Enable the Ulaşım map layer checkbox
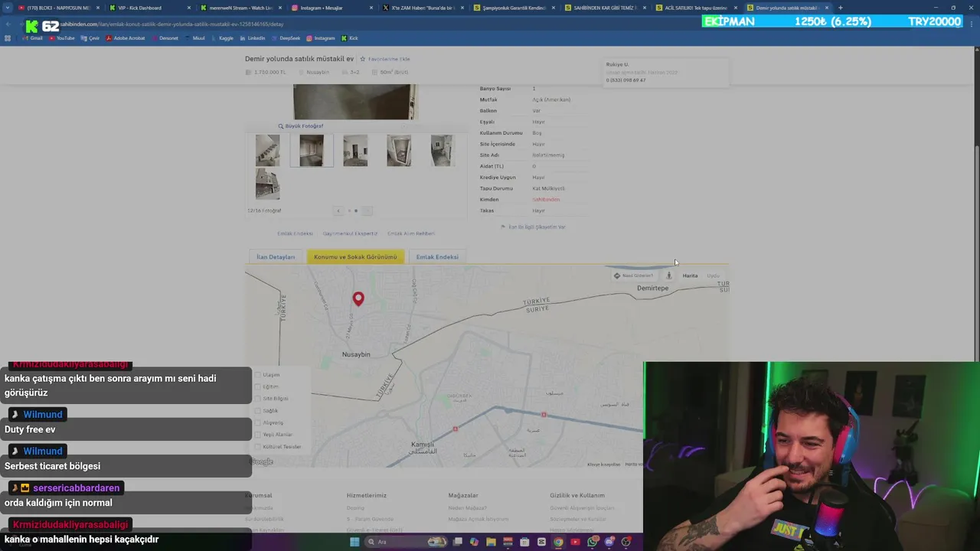The width and height of the screenshot is (980, 551). [257, 375]
